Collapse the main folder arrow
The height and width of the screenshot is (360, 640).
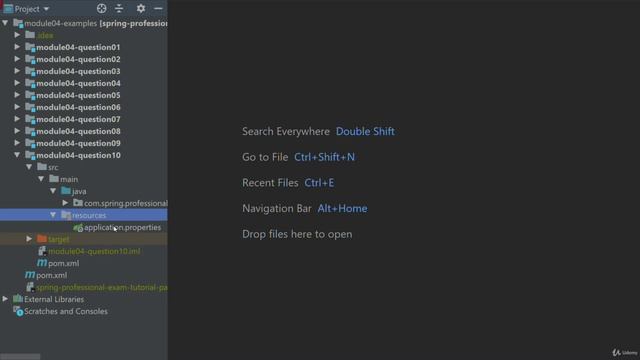[41, 179]
